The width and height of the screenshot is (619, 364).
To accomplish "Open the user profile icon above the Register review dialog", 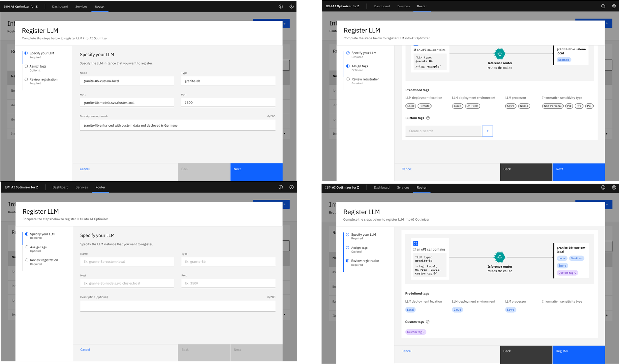I will (614, 187).
